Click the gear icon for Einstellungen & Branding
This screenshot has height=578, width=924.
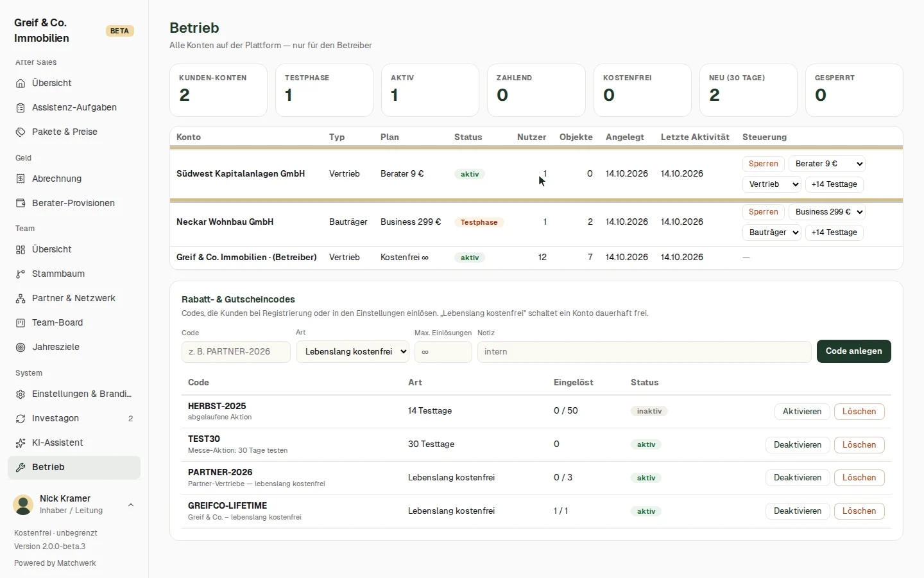click(x=21, y=394)
